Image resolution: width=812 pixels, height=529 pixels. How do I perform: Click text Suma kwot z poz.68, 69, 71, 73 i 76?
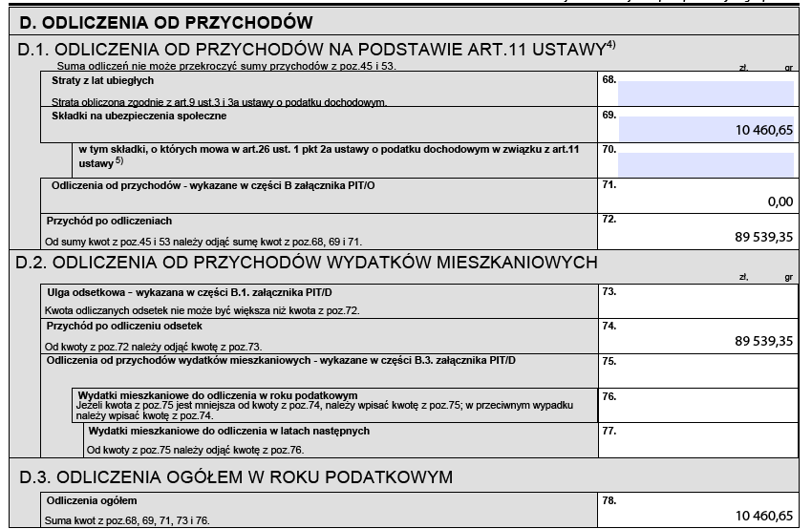[x=127, y=520]
